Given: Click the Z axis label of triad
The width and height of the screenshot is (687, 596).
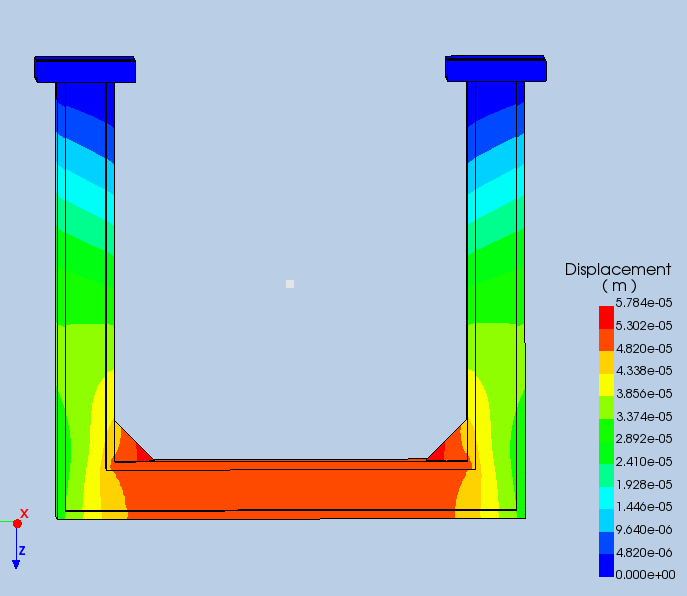Looking at the screenshot, I should (22, 550).
